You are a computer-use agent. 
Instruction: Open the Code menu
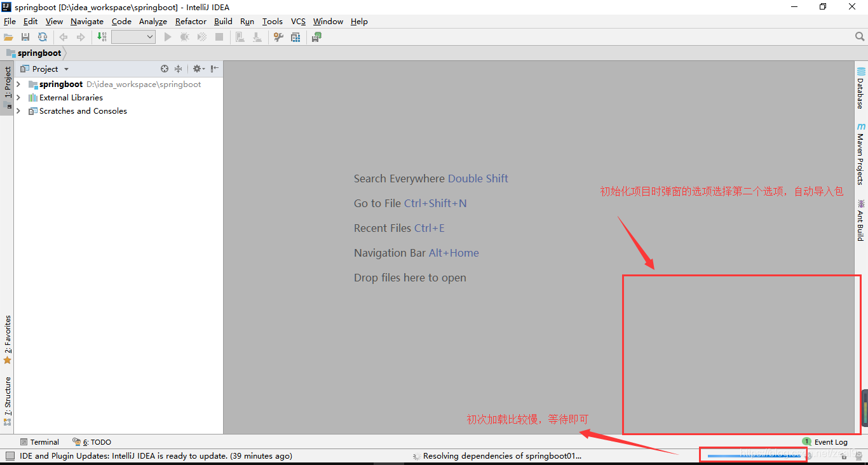tap(121, 21)
